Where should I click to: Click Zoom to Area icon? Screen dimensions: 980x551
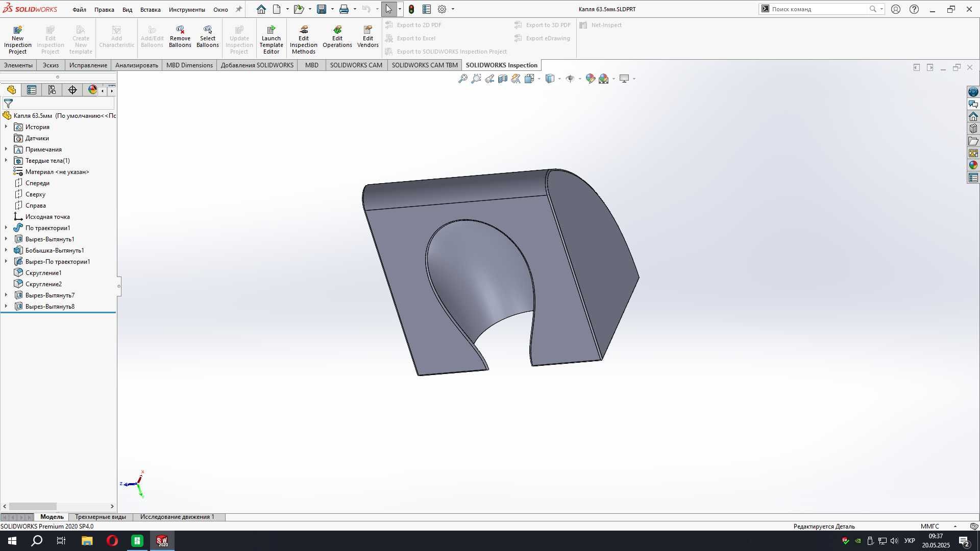(476, 79)
